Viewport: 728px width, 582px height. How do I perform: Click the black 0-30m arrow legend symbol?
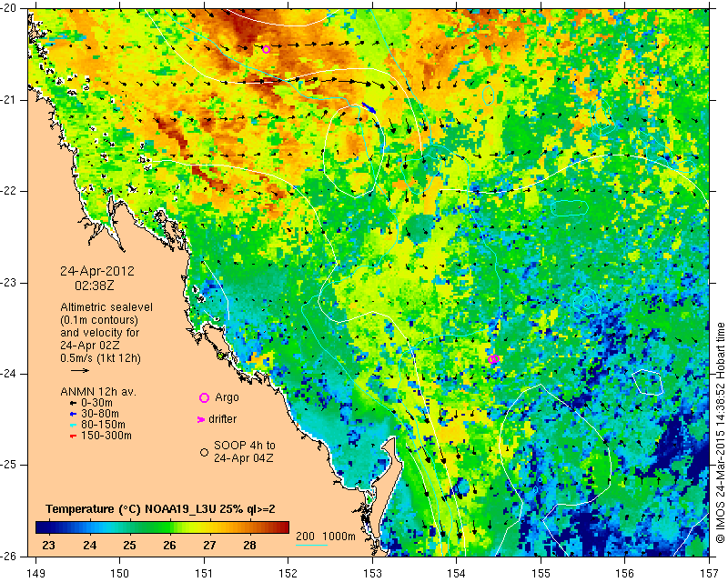[73, 404]
